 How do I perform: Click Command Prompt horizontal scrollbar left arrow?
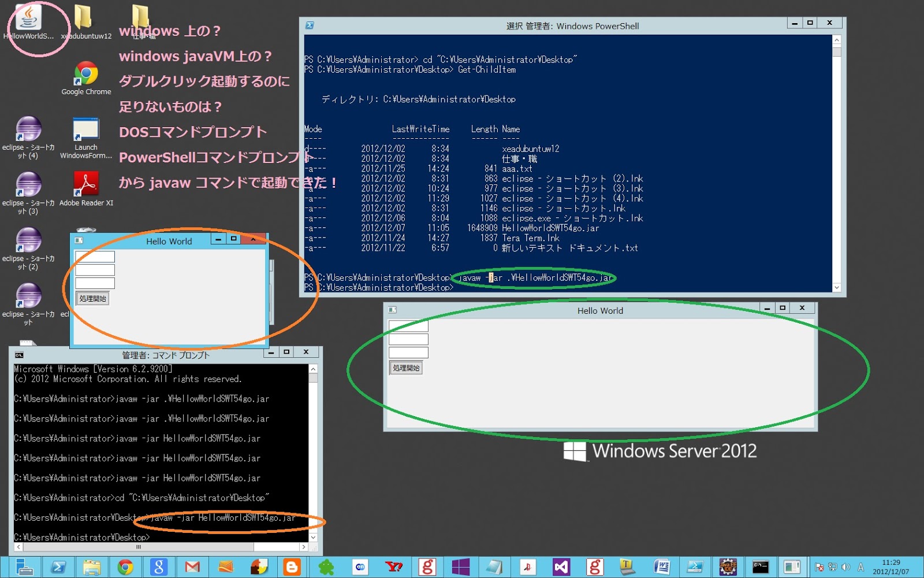[18, 546]
